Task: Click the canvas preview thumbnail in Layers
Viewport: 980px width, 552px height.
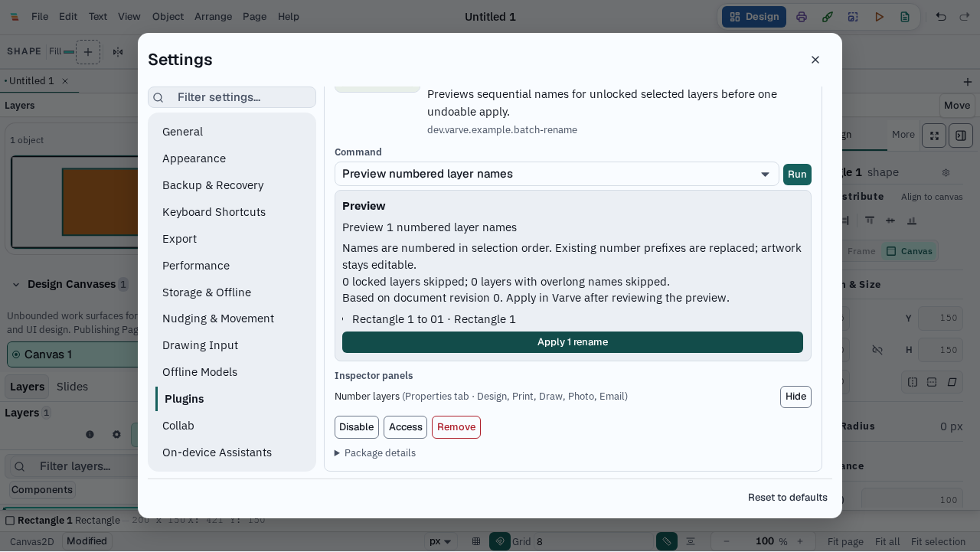Action: pos(74,202)
